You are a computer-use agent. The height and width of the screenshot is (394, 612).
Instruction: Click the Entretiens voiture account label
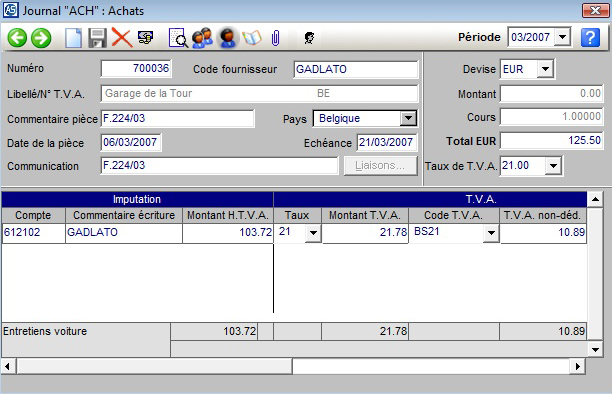coord(45,331)
